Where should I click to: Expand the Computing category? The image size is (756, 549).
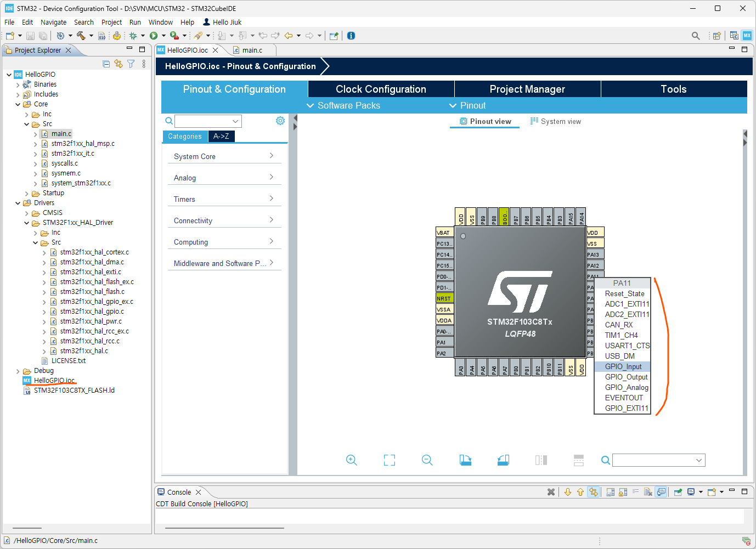click(x=224, y=242)
